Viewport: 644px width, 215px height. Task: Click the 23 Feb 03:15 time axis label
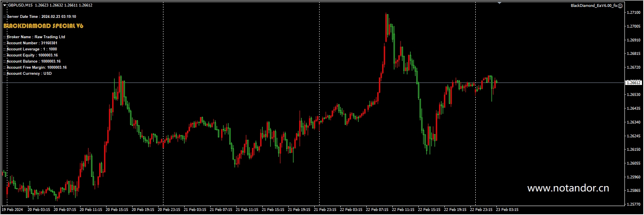(x=507, y=210)
